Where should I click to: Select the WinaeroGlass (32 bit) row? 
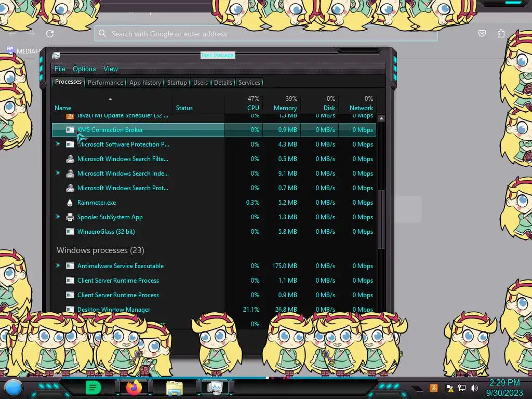(x=214, y=232)
